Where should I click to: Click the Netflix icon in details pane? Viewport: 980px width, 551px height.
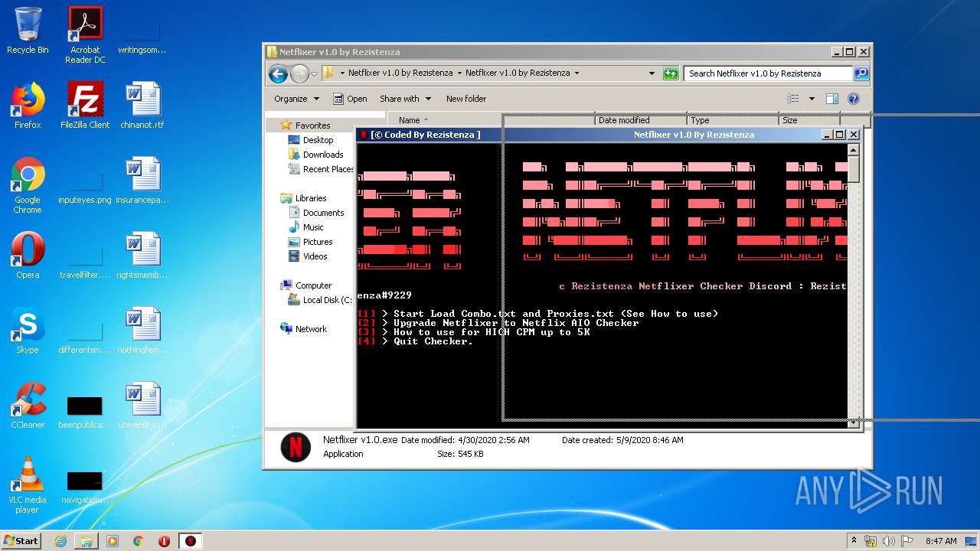click(x=296, y=448)
